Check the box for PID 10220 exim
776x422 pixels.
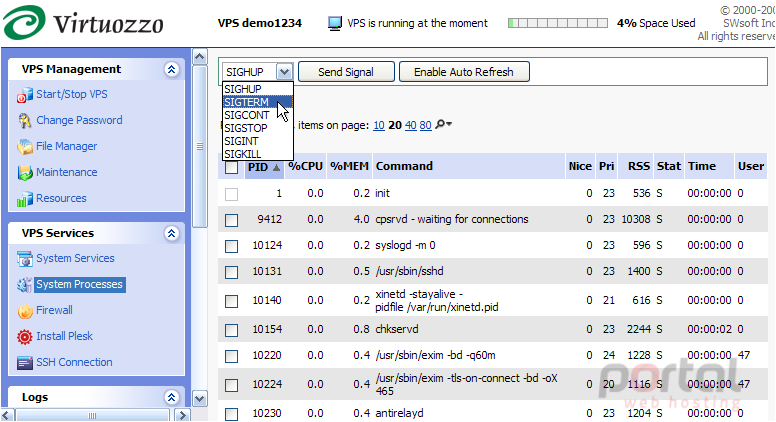[x=231, y=356]
